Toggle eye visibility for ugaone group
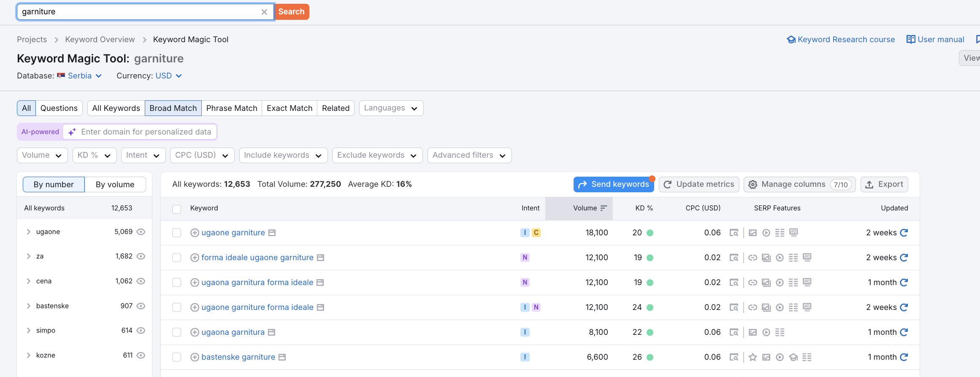Screen dimensions: 980x377 141,232
